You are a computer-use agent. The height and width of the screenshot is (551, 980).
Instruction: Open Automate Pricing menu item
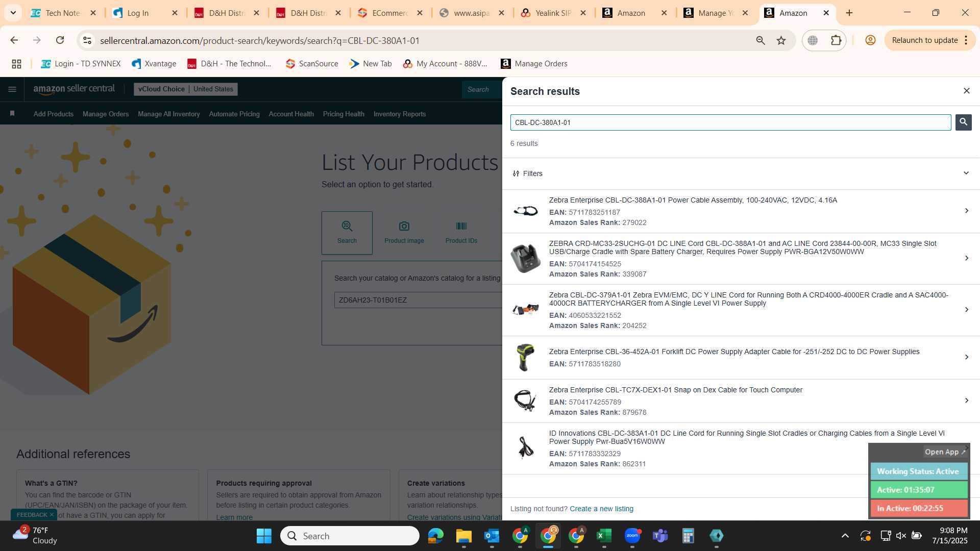pyautogui.click(x=234, y=114)
